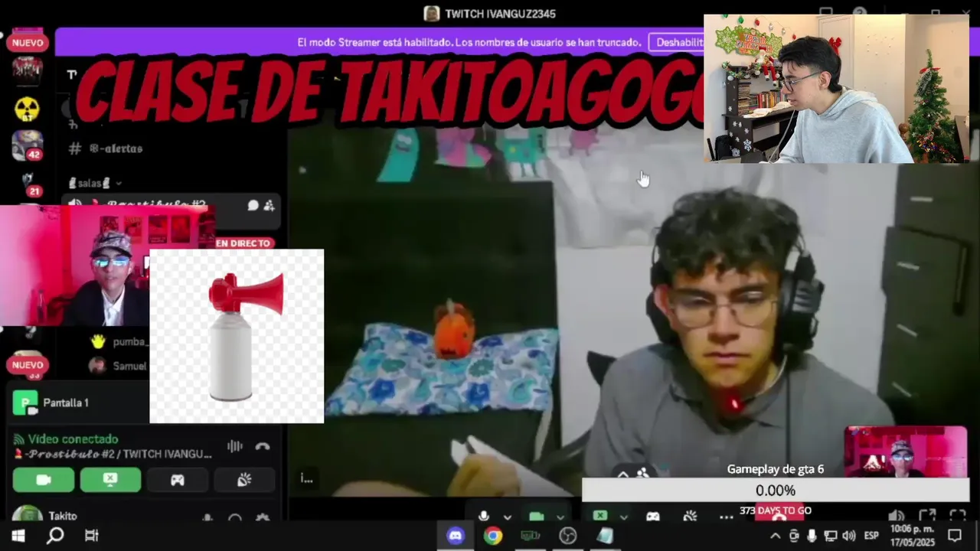Switch the ESP input language
980x551 pixels.
click(x=871, y=536)
